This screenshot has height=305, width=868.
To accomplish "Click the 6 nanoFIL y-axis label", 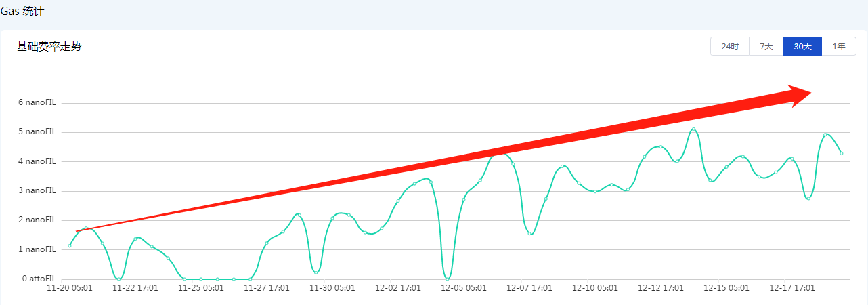I will [37, 103].
